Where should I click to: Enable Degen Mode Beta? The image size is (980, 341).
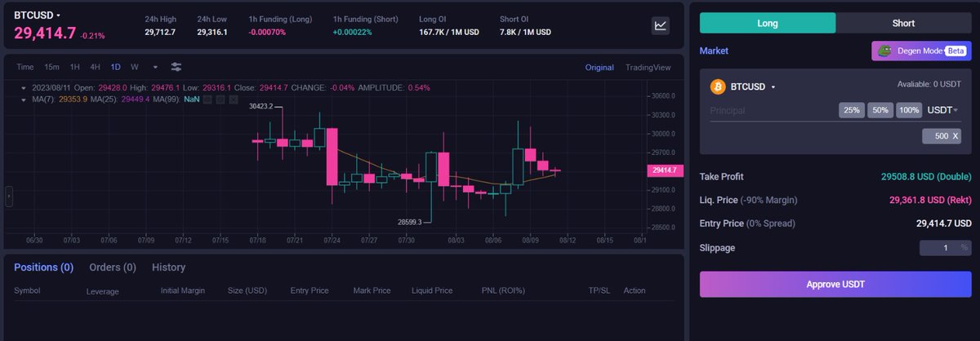point(921,51)
